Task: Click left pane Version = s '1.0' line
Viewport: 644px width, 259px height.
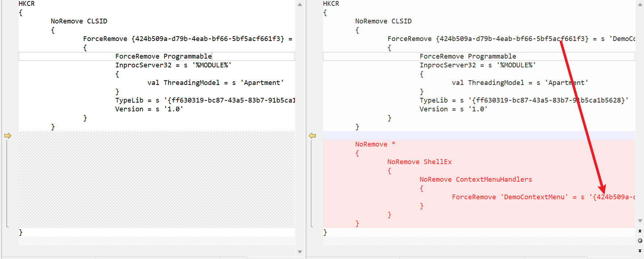Action: tap(149, 109)
